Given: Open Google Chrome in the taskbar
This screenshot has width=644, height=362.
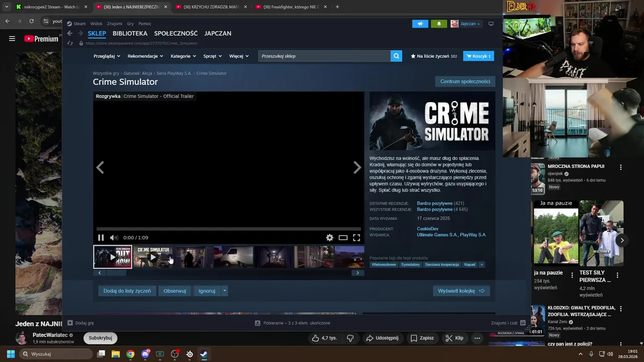Looking at the screenshot, I should tap(130, 354).
